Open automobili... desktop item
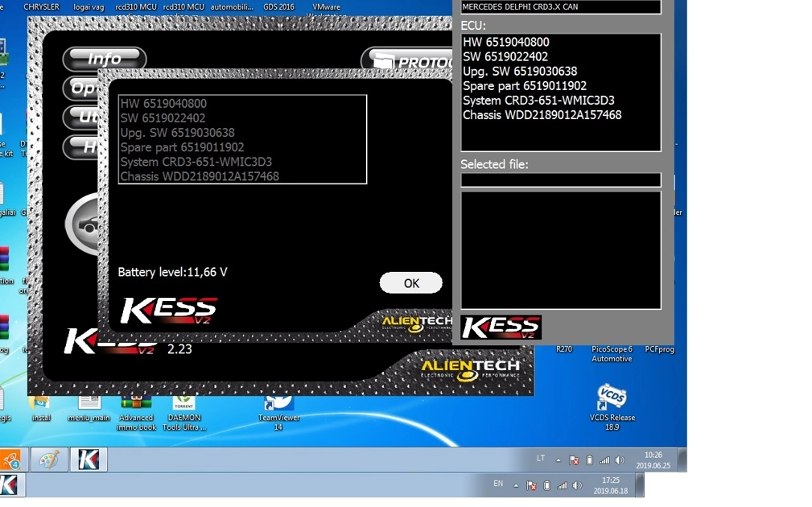Image resolution: width=812 pixels, height=507 pixels. [232, 6]
